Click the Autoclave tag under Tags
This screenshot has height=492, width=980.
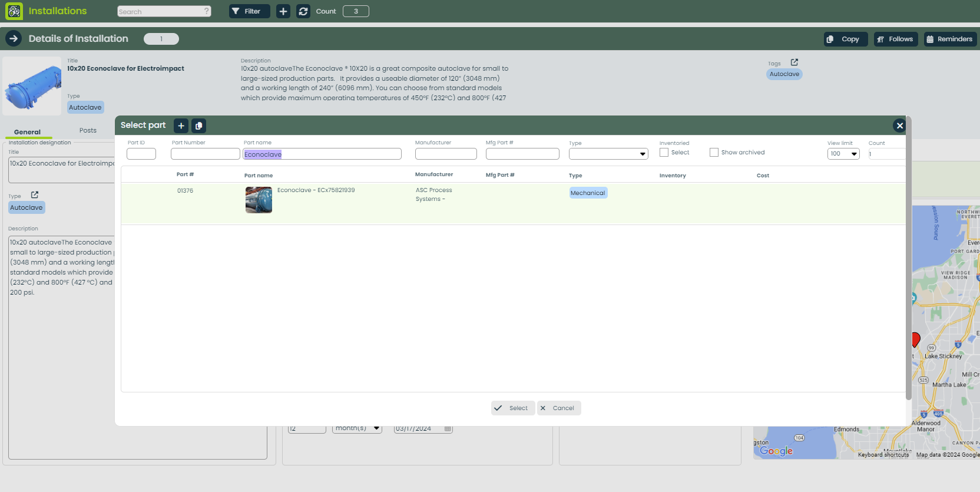pyautogui.click(x=784, y=74)
